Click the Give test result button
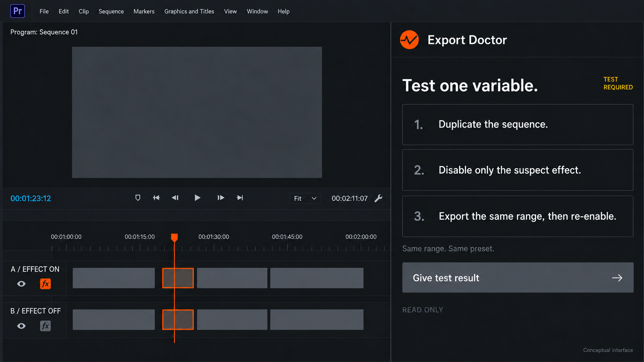Viewport: 644px width, 362px height. pos(518,277)
